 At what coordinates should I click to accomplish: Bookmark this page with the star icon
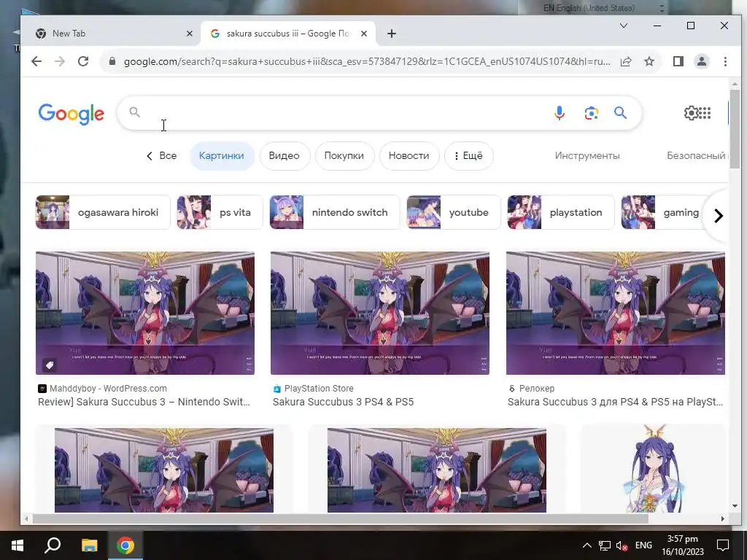[x=649, y=61]
